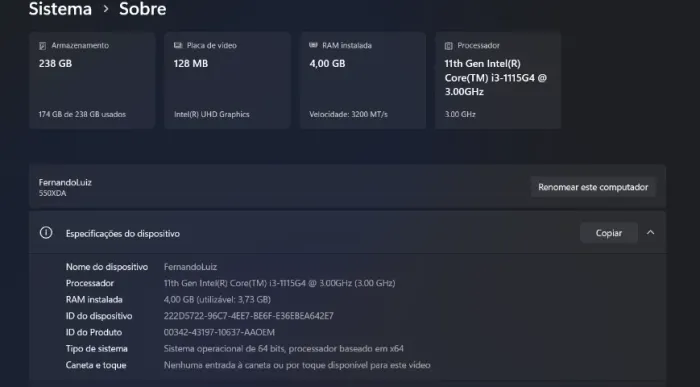Open the Armazenamento 238 GB card
This screenshot has width=700, height=387.
click(92, 80)
